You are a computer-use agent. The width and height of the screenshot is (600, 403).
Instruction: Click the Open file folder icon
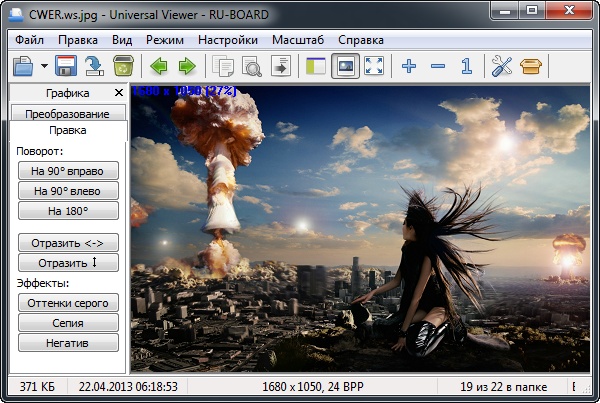(x=22, y=67)
